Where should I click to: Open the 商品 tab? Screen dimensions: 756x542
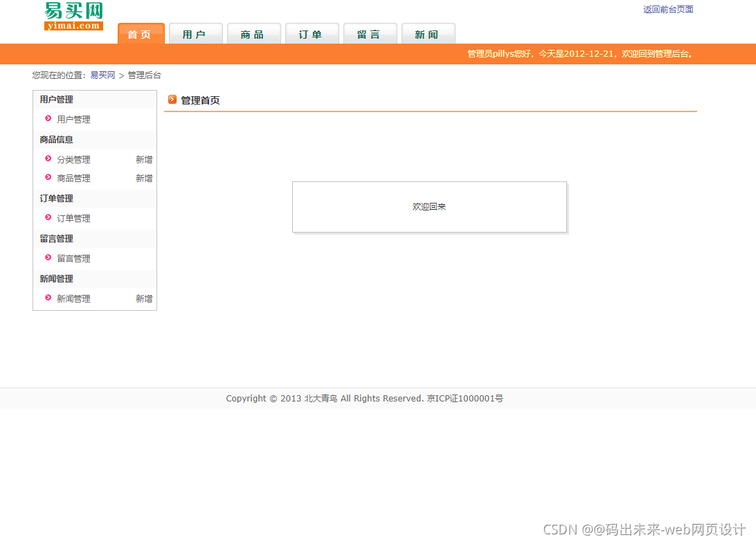coord(253,34)
